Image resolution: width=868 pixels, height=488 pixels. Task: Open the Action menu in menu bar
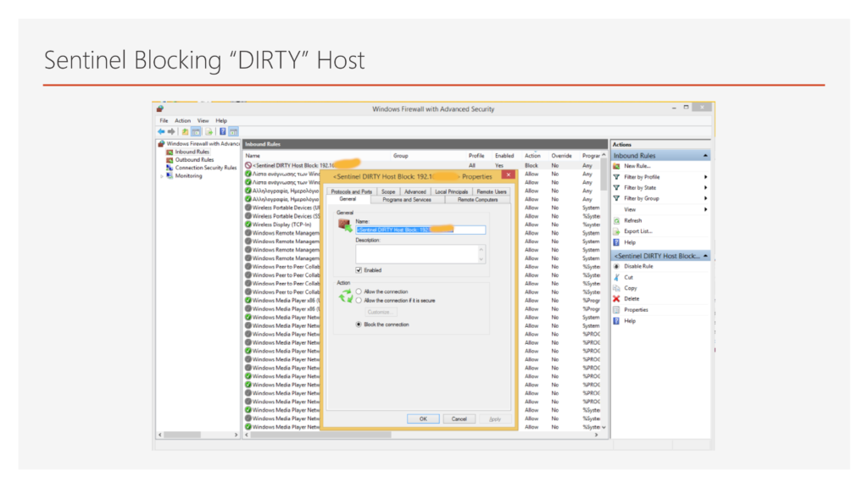click(183, 121)
